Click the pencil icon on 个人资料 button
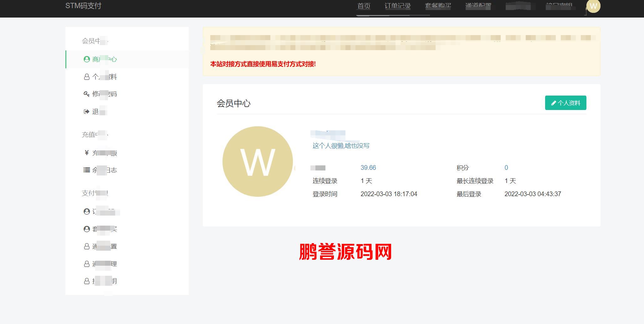The image size is (644, 324). pyautogui.click(x=554, y=103)
